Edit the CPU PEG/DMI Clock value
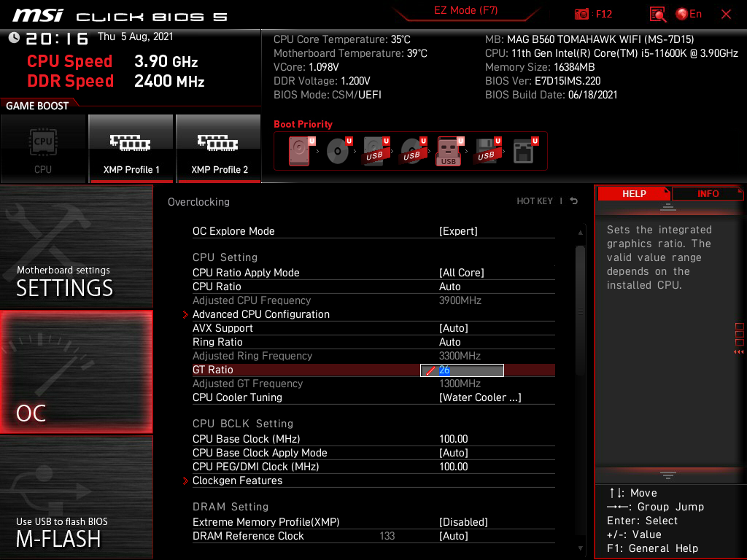747x560 pixels. click(x=453, y=466)
